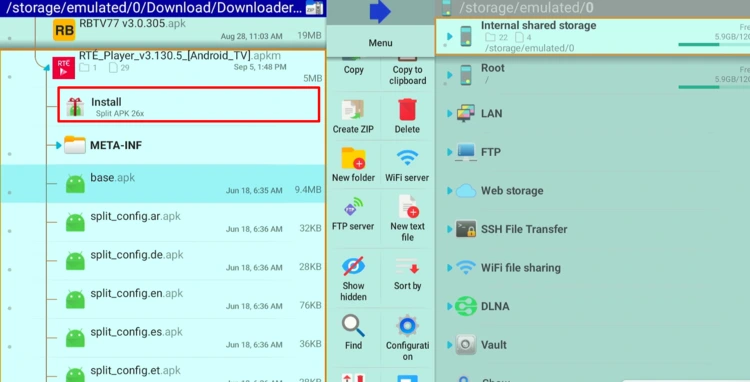
Task: Expand Internal shared storage
Action: [449, 36]
